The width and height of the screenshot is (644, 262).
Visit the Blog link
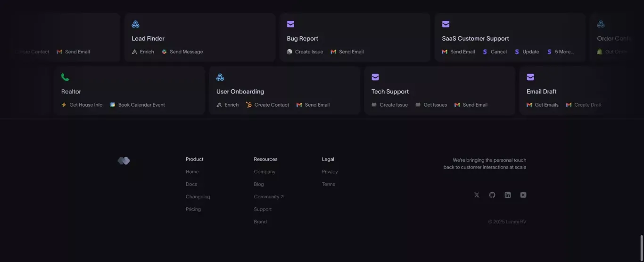pos(259,184)
